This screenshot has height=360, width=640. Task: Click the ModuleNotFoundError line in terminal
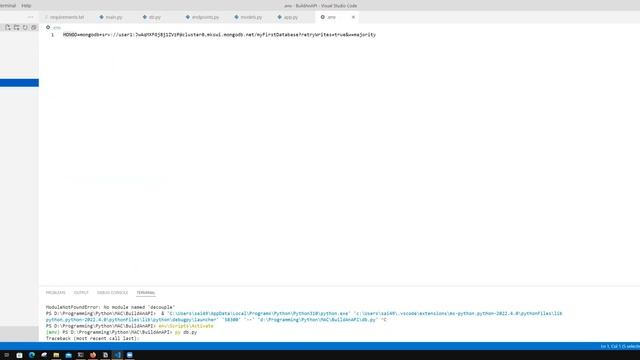[x=110, y=307]
